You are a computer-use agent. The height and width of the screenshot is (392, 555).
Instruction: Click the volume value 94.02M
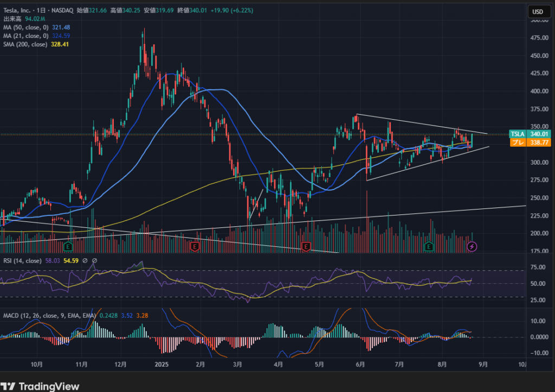tap(35, 19)
